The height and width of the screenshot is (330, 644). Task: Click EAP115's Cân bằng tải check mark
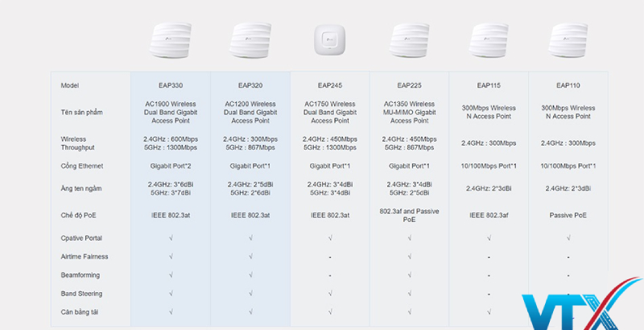(x=489, y=312)
